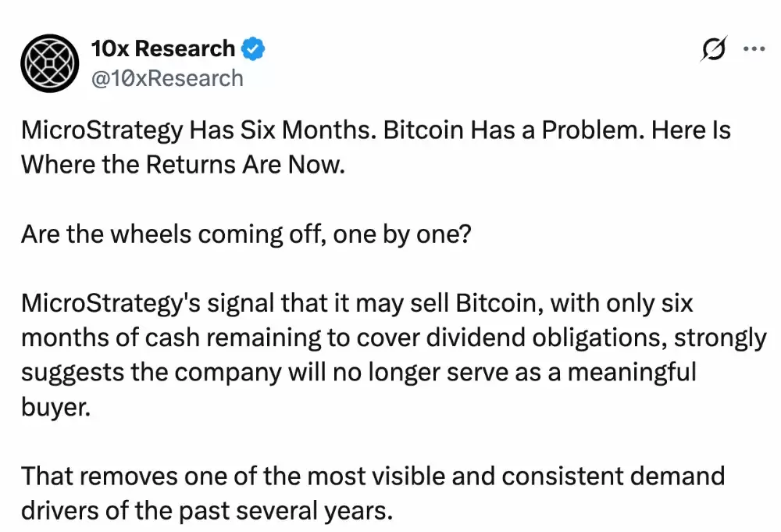Screen dimensions: 781x532
Task: Click the line beginning 'MicroStrategy's signal that it may'
Action: point(357,303)
